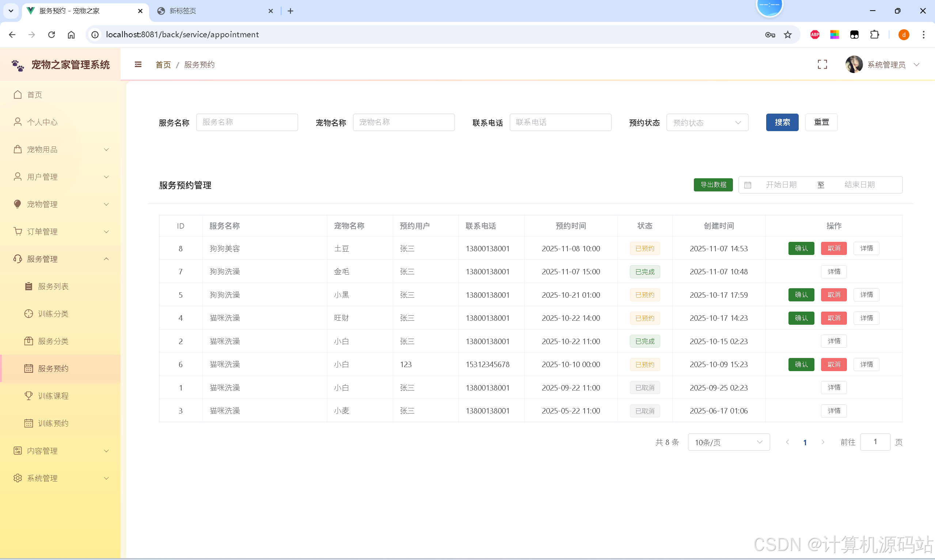Screen dimensions: 935x560
Task: Confirm appointment ID 6 by user 123
Action: click(x=801, y=365)
